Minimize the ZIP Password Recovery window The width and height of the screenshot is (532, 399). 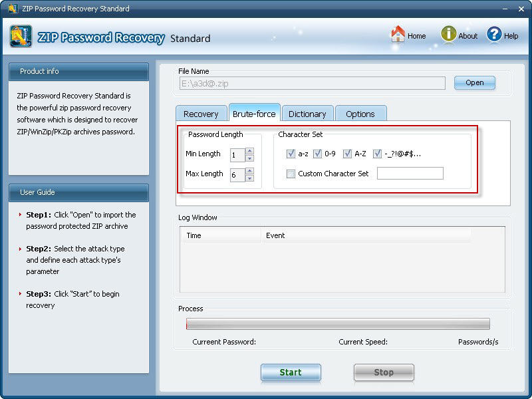pyautogui.click(x=505, y=9)
